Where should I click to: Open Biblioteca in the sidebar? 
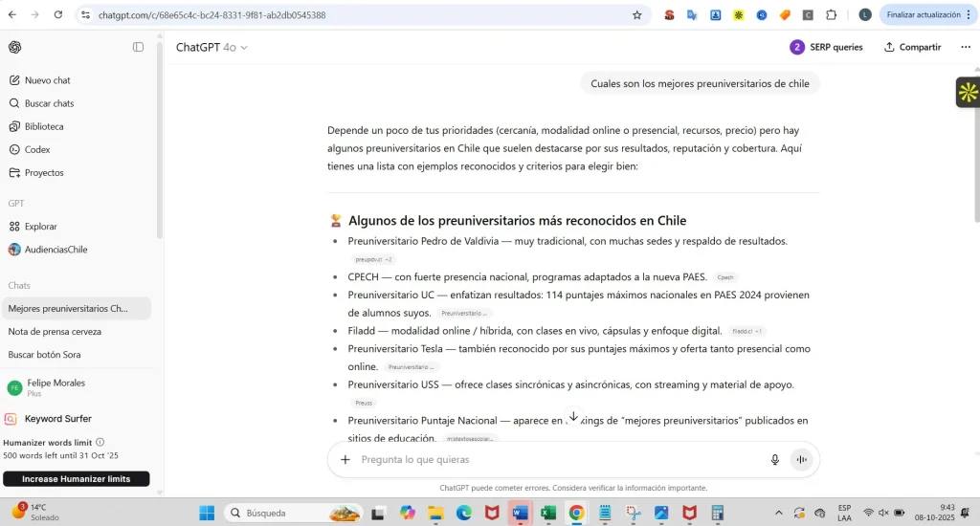point(44,126)
